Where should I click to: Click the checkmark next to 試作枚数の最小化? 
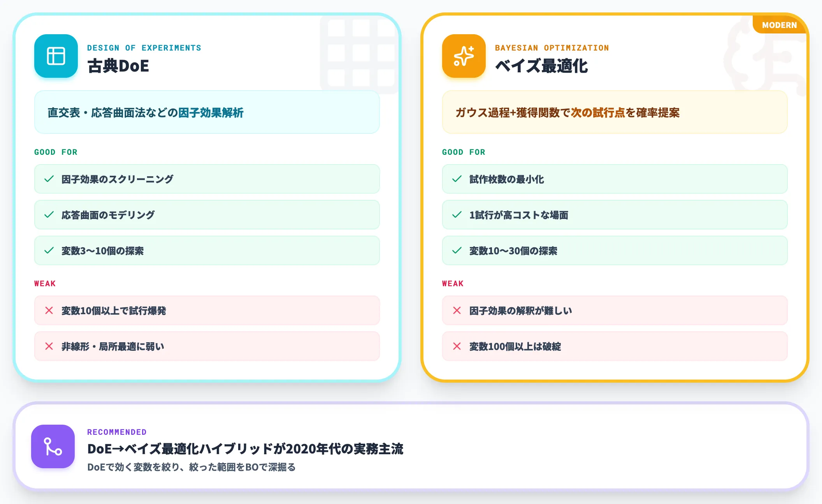(457, 179)
